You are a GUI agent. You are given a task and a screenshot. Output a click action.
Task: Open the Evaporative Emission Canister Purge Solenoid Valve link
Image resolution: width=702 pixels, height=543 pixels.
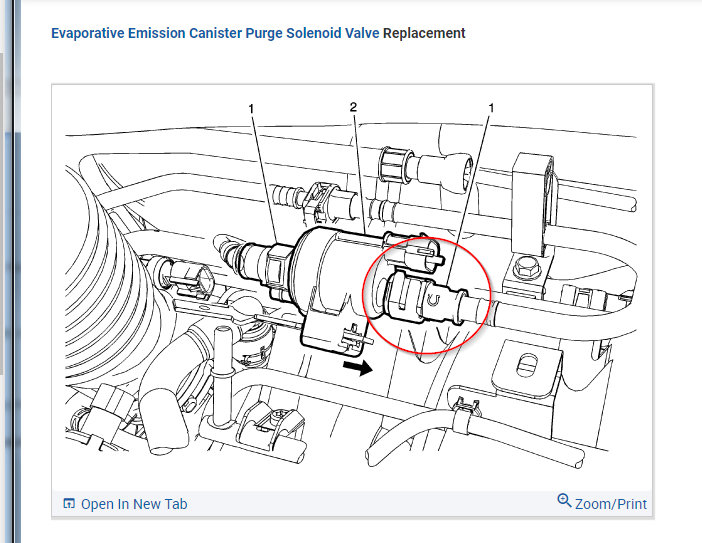[x=215, y=33]
